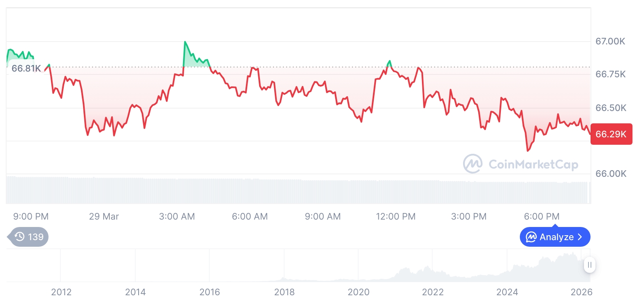Click the 12:00 PM time axis label
The image size is (644, 301).
tap(396, 216)
